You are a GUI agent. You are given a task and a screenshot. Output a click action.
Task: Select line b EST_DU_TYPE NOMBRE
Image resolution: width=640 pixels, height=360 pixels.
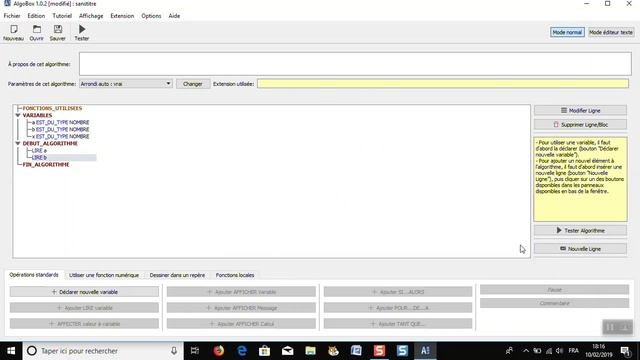click(60, 129)
